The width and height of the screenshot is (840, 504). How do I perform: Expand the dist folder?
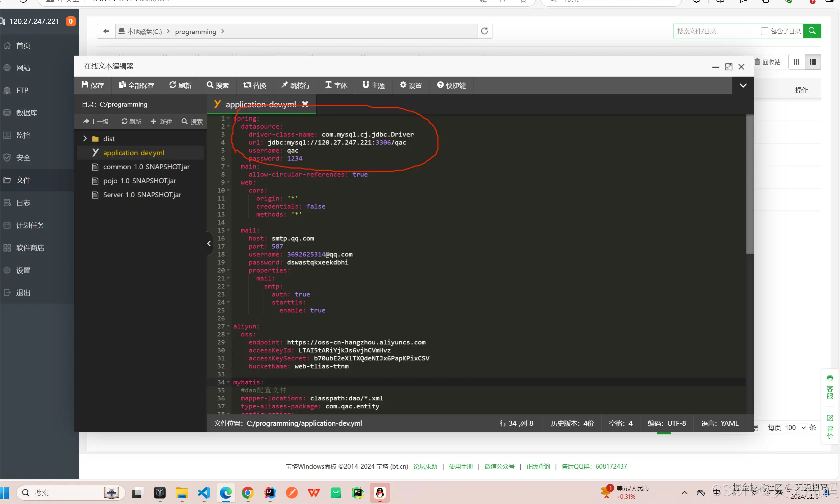(x=85, y=139)
